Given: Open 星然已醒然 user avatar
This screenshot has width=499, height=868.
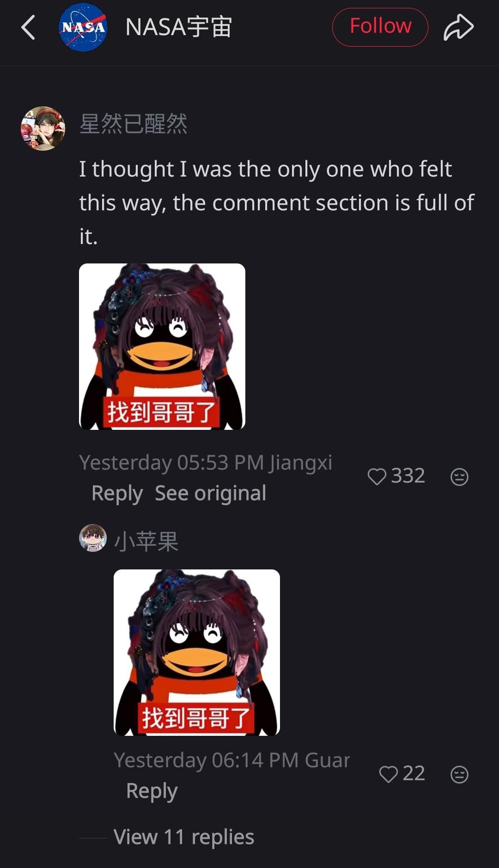Looking at the screenshot, I should pyautogui.click(x=43, y=128).
